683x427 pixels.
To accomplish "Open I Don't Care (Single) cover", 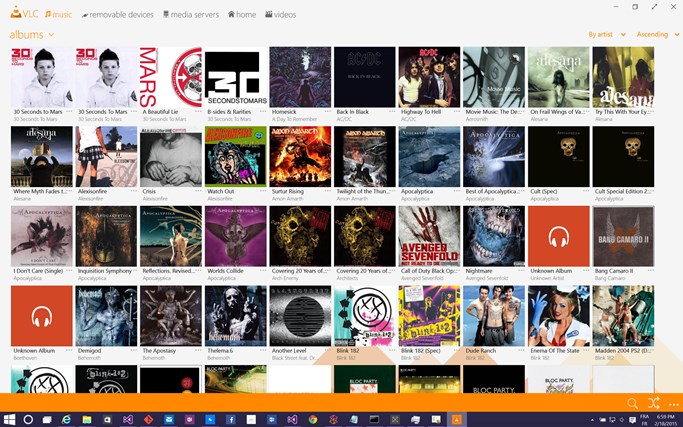I will 42,236.
